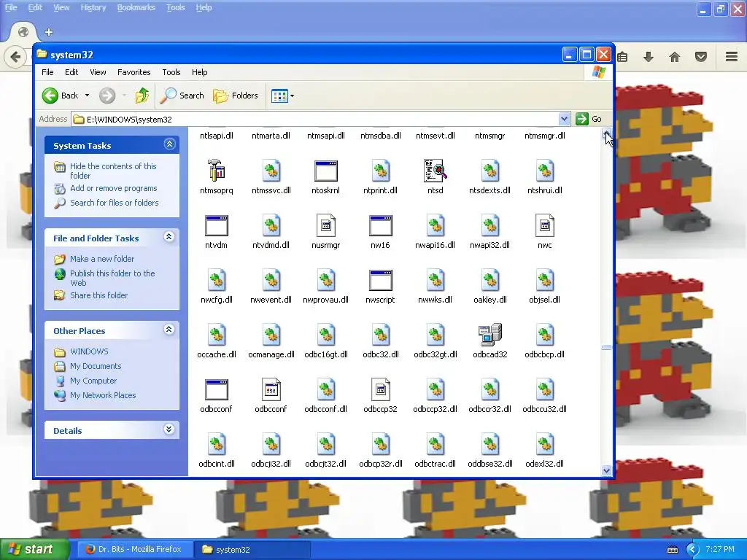The width and height of the screenshot is (747, 560).
Task: Open the Back button history dropdown
Action: [88, 96]
